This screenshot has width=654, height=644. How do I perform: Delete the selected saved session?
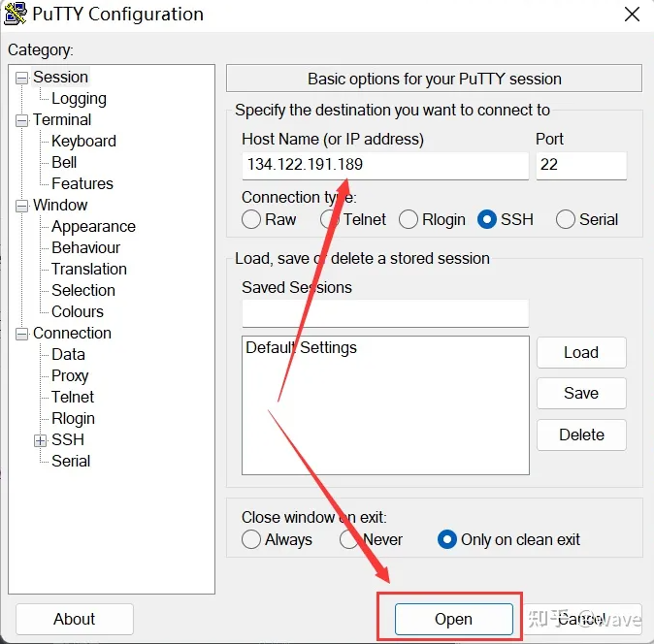click(581, 435)
